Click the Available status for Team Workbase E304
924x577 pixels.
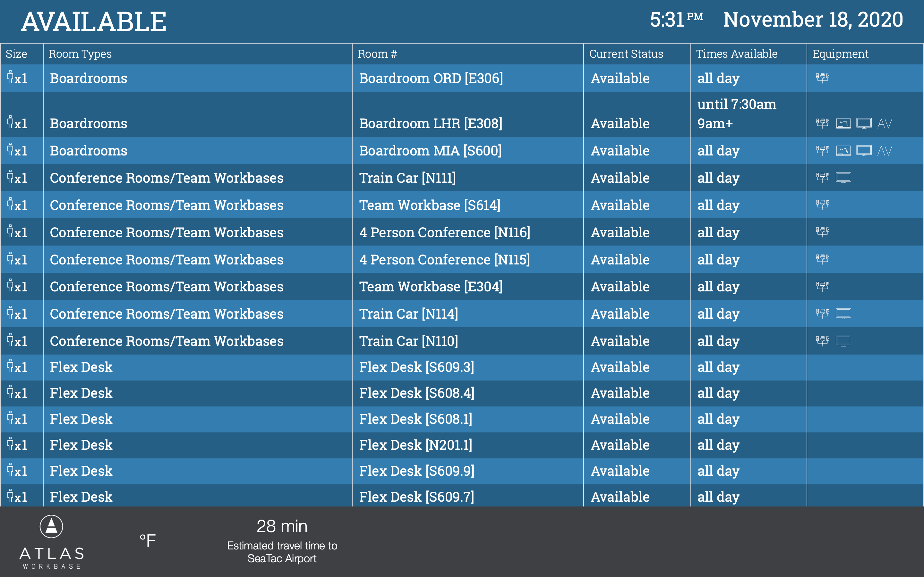(x=620, y=287)
